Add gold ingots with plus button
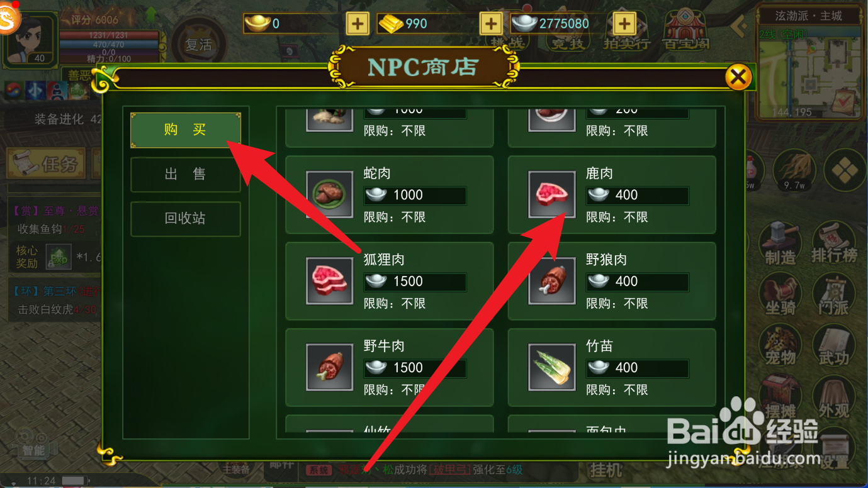 tap(358, 24)
